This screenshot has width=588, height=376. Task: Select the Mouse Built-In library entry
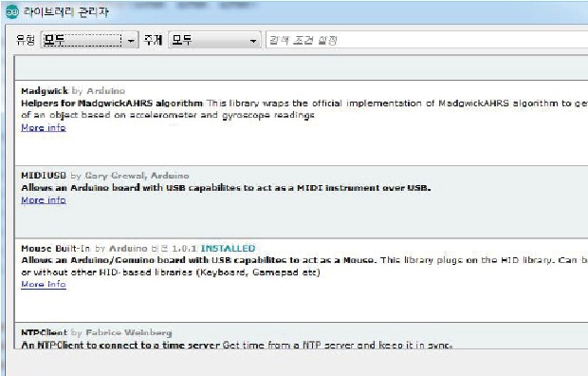[x=302, y=280]
